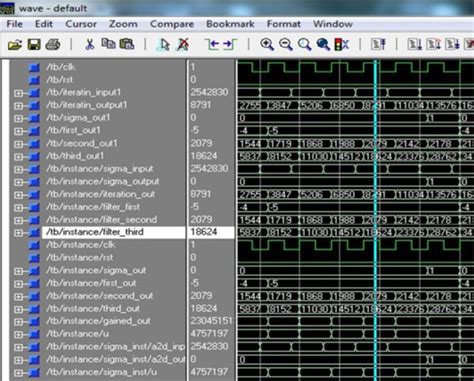Delete the active cursor icon

(x=183, y=44)
